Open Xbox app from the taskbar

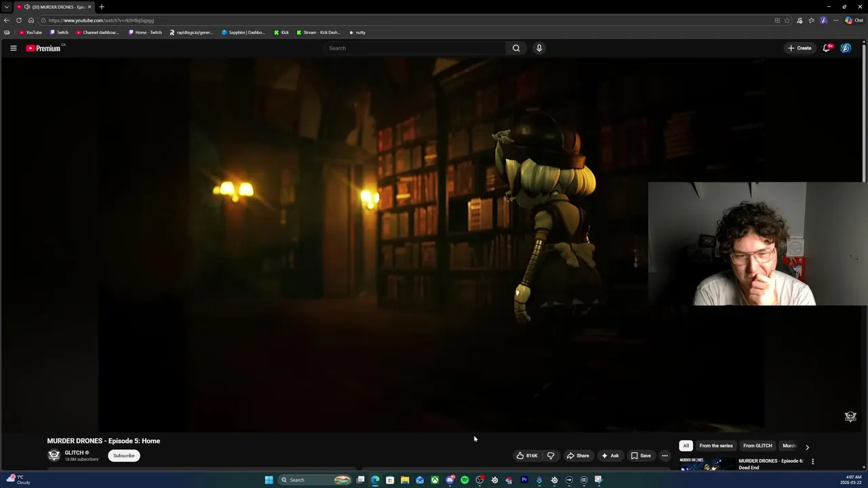pos(435,480)
